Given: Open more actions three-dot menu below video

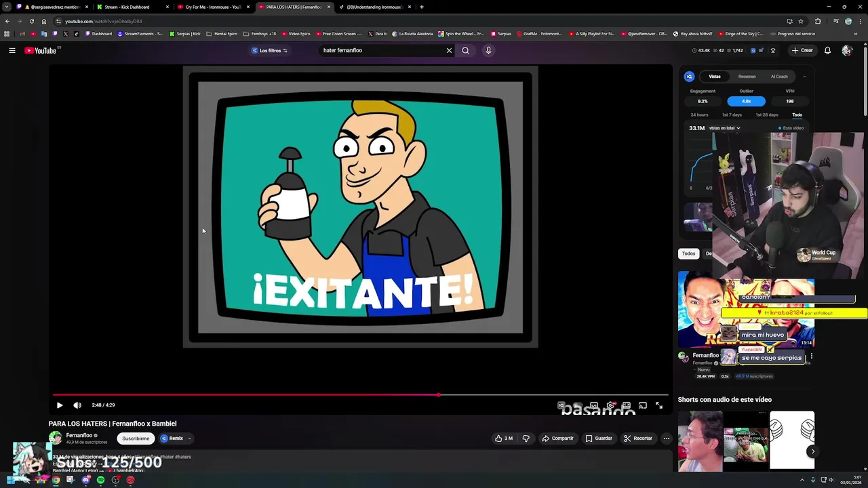Looking at the screenshot, I should click(x=667, y=439).
